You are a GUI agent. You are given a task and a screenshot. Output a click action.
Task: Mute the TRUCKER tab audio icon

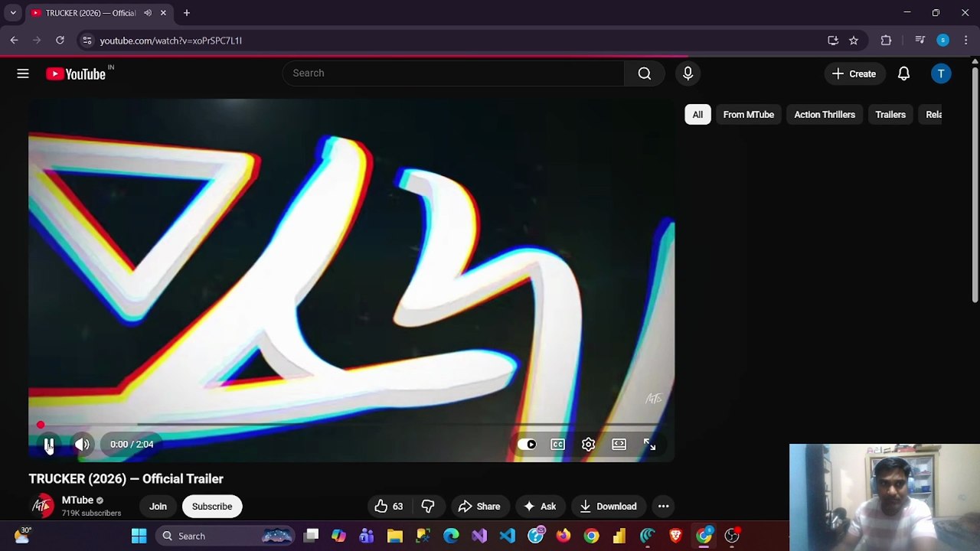coord(148,13)
